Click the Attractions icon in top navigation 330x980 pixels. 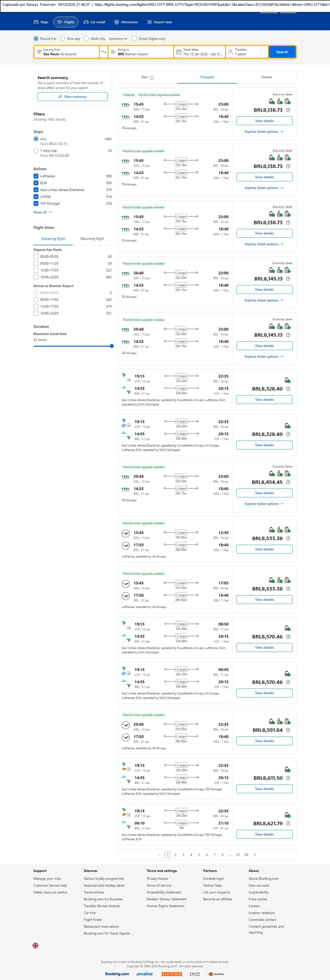click(116, 22)
